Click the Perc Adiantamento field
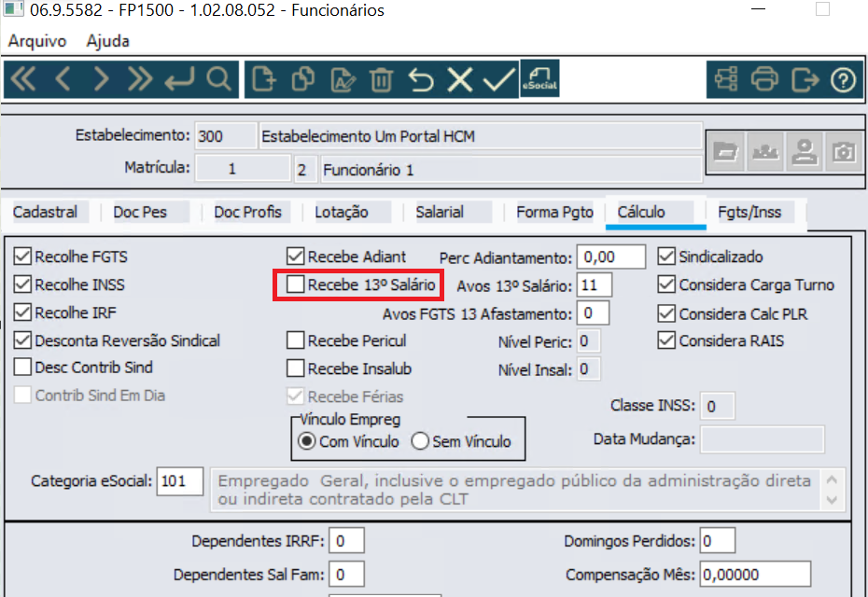Screen dimensions: 868x597 [x=611, y=257]
